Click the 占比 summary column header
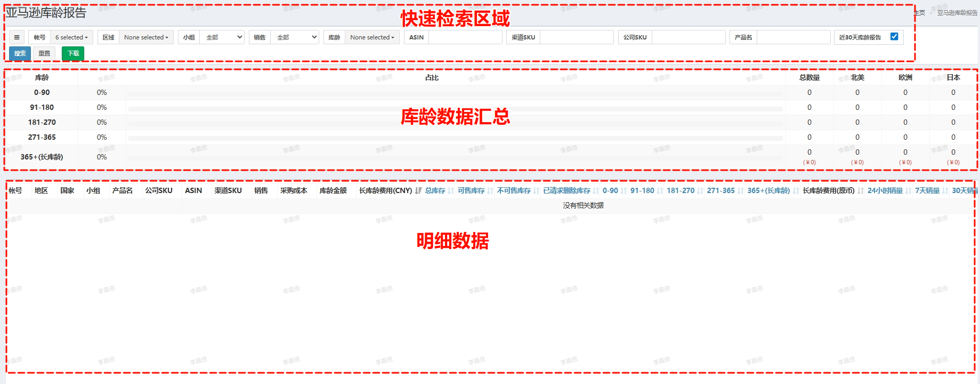The height and width of the screenshot is (384, 980). click(x=432, y=77)
